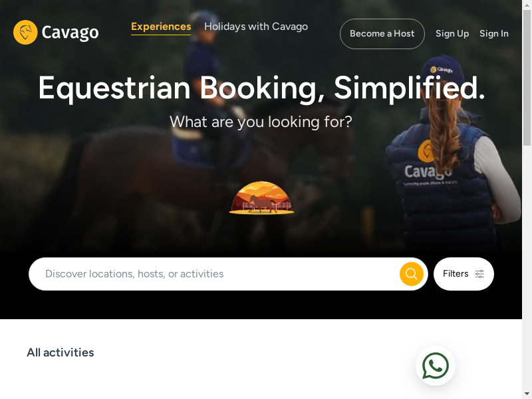Open the Sign In link
The width and height of the screenshot is (532, 399).
tap(493, 34)
